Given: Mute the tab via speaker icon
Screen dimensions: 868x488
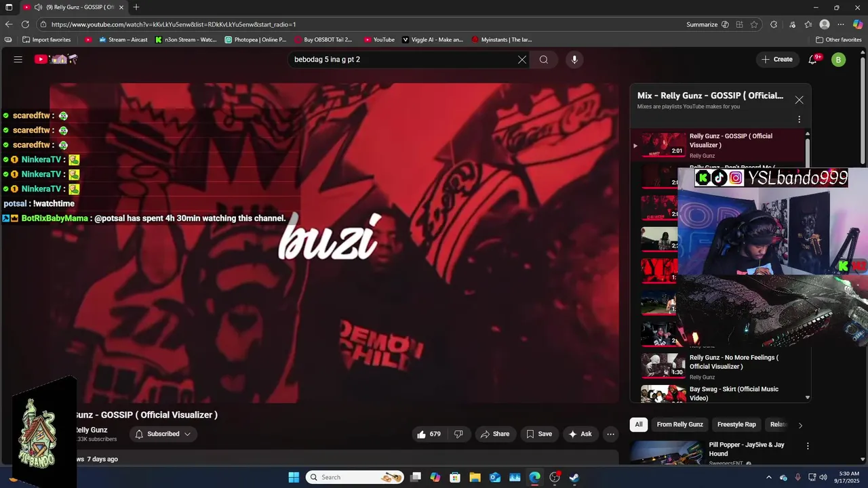Looking at the screenshot, I should point(38,7).
